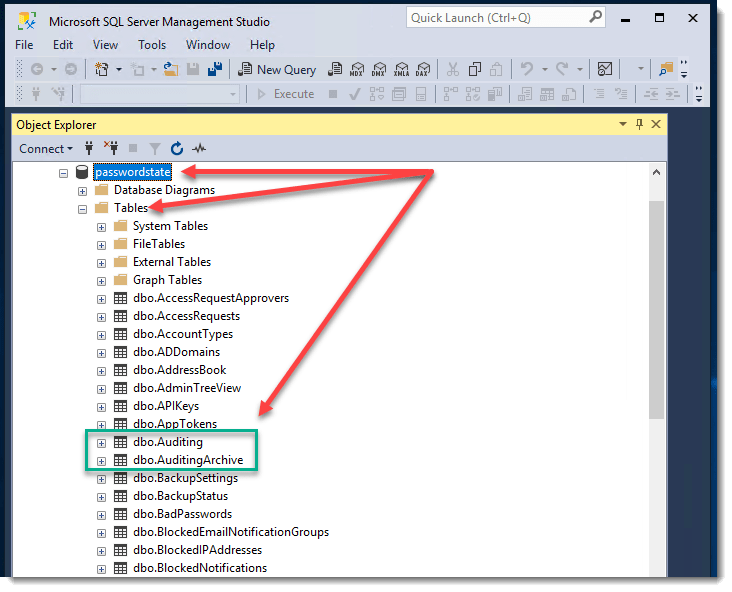Select the dbo.BlockedIPAddresses table

tap(197, 550)
